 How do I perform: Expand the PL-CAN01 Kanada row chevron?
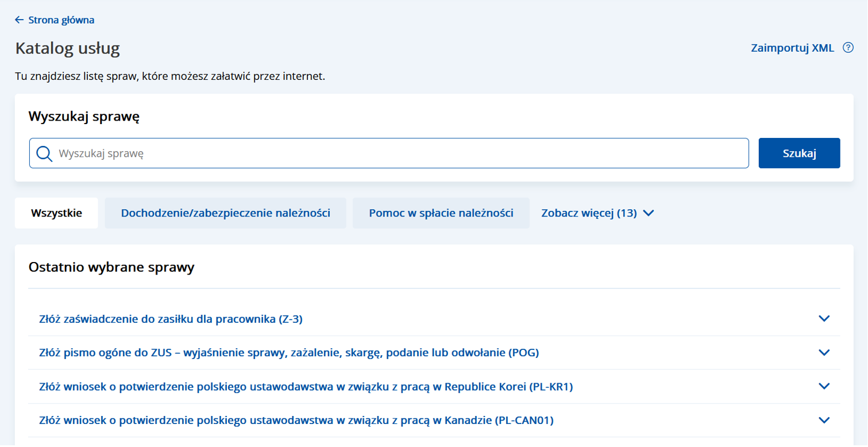pos(824,421)
